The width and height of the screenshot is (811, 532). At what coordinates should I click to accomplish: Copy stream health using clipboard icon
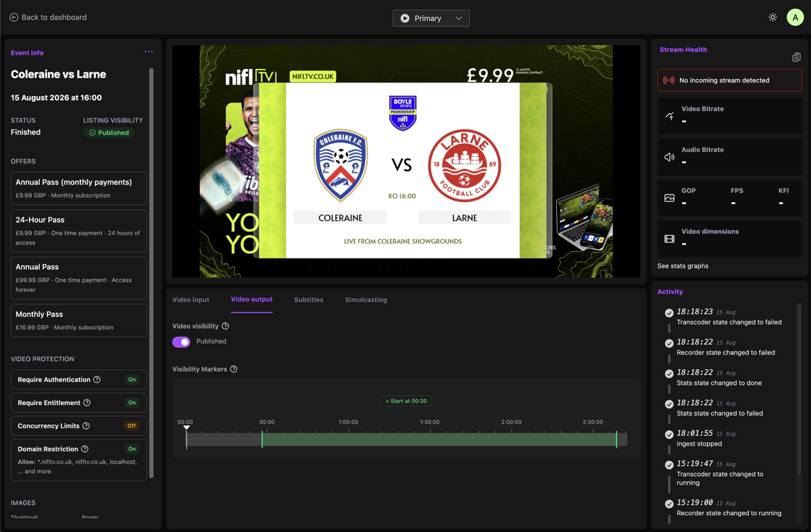[796, 57]
